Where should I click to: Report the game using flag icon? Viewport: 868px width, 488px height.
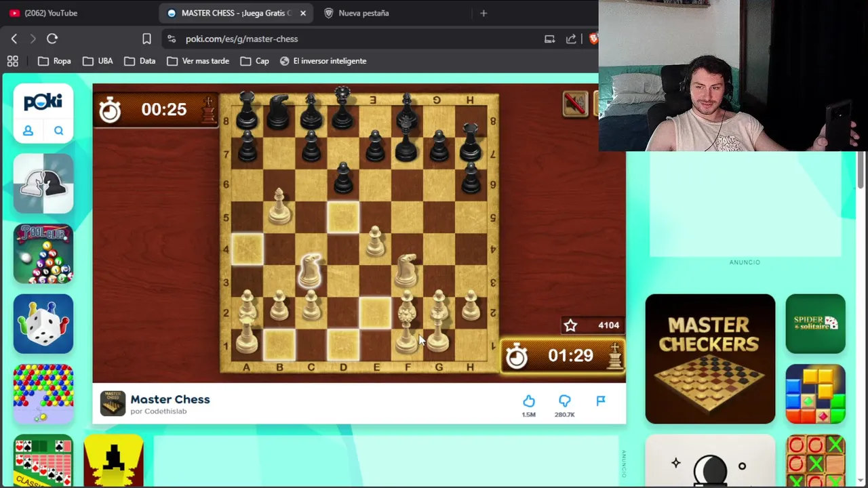[601, 401]
